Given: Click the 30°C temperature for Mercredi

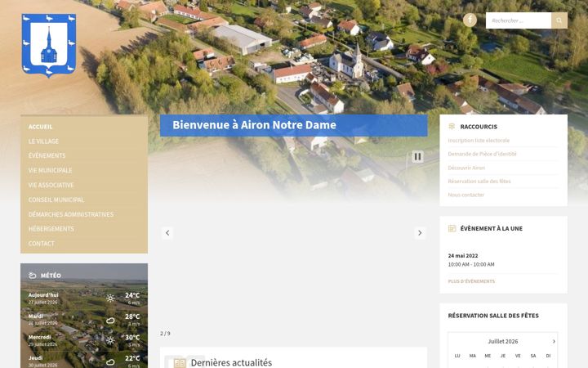Looking at the screenshot, I should [x=132, y=338].
